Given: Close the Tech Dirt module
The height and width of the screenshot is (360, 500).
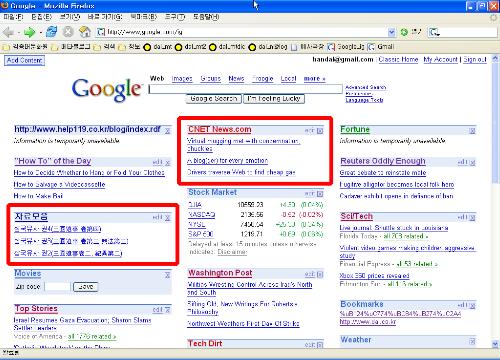Looking at the screenshot, I should pos(320,345).
